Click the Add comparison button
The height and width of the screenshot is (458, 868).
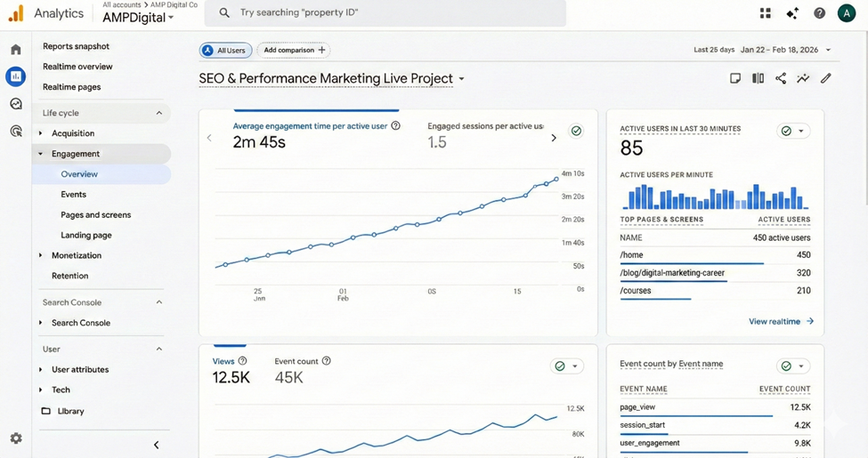[295, 51]
